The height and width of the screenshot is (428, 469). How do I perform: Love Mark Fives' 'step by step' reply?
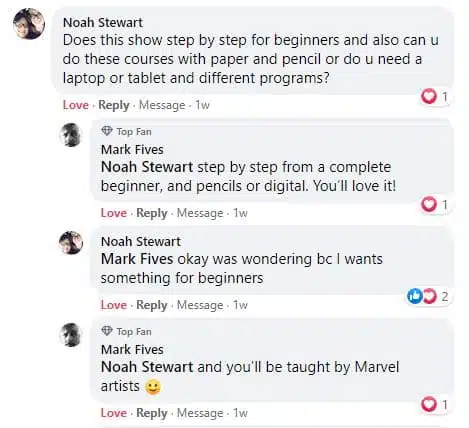click(x=114, y=213)
